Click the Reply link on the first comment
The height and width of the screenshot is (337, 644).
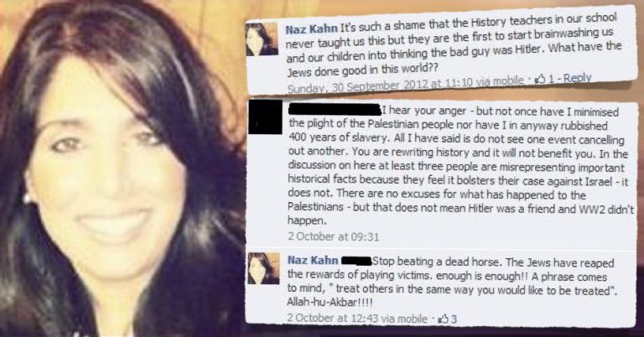(577, 78)
